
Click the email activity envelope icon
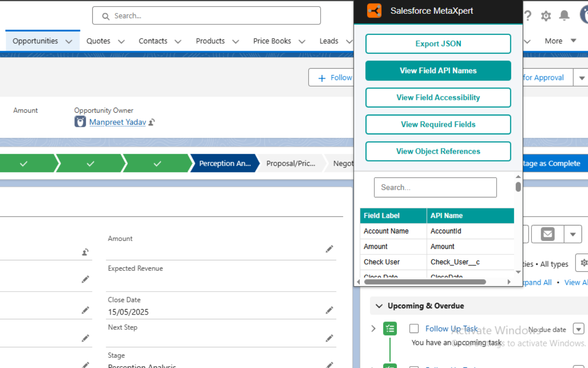click(548, 234)
